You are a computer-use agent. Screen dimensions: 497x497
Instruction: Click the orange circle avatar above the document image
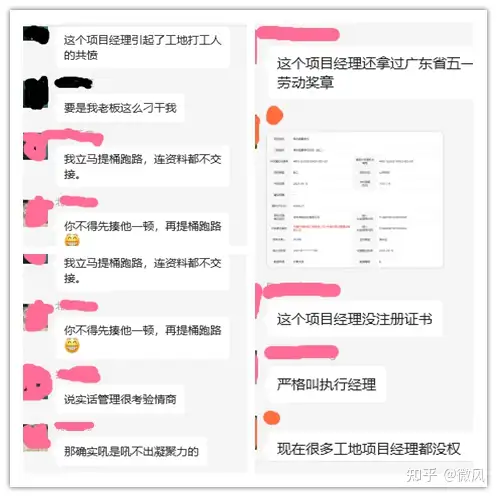tap(274, 115)
